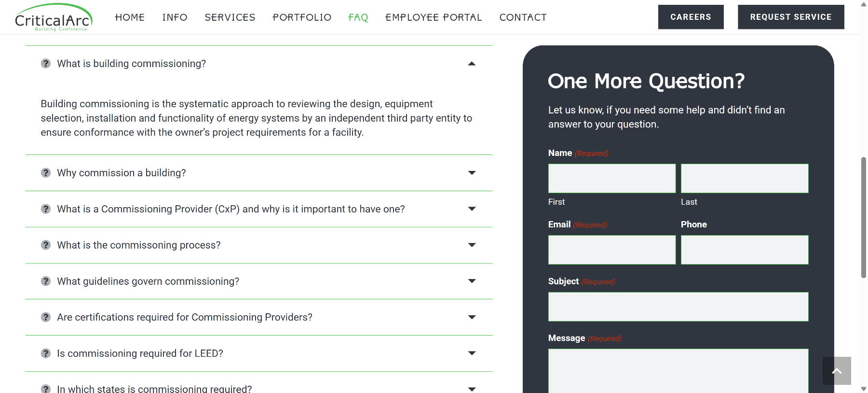The height and width of the screenshot is (393, 868).
Task: Click question icon beside LEED question
Action: (x=46, y=353)
